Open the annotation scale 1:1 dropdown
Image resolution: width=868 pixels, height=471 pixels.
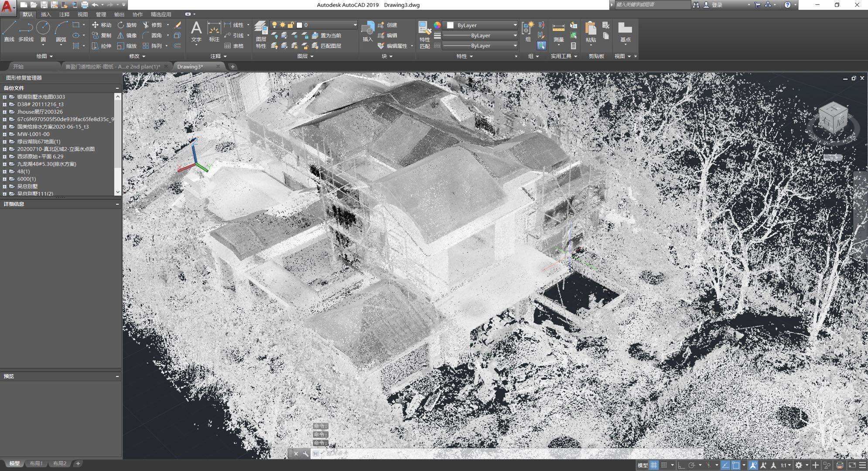click(786, 465)
